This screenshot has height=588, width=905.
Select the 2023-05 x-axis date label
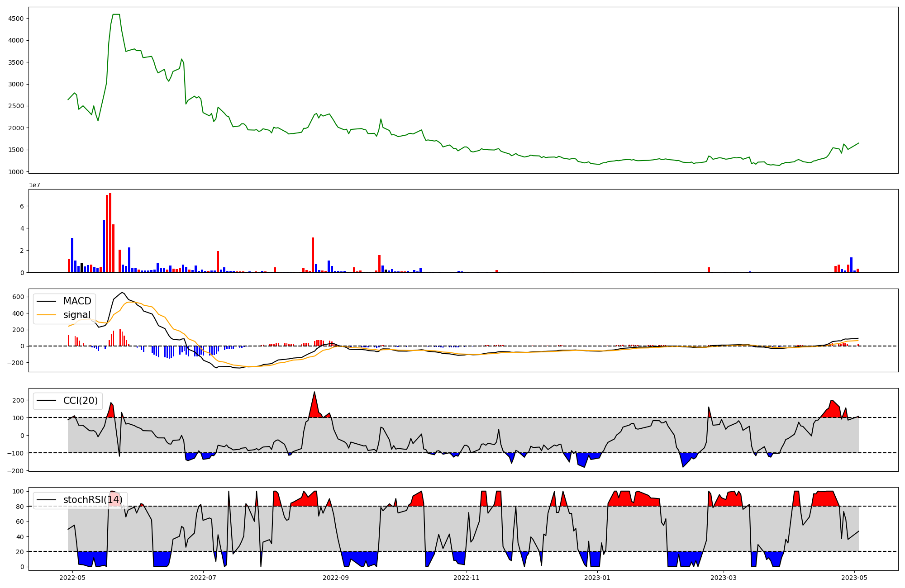(854, 578)
